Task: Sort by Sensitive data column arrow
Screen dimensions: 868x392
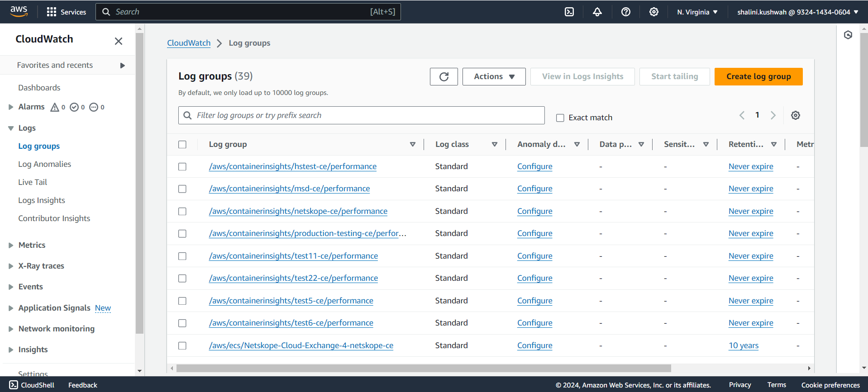Action: coord(706,144)
